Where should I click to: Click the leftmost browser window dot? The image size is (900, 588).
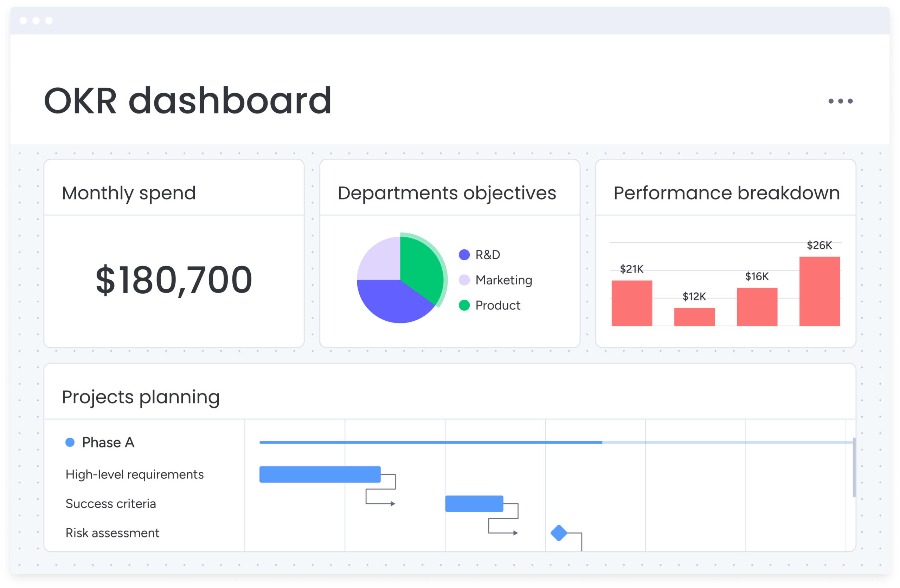point(24,20)
